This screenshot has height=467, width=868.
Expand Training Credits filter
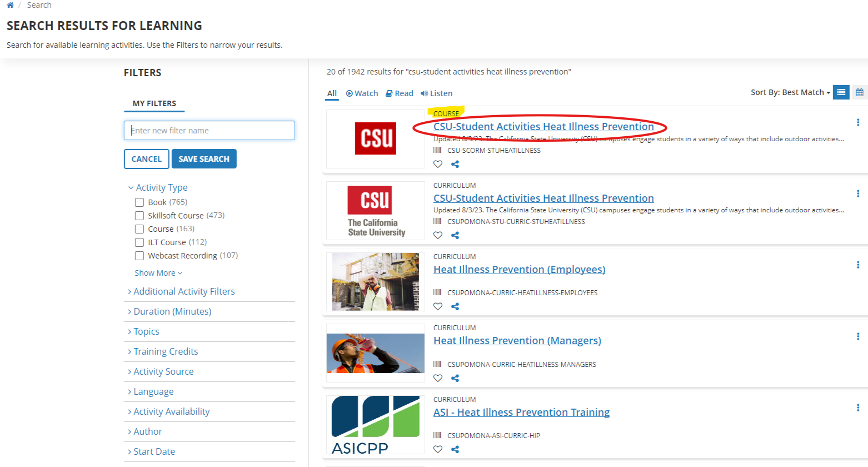click(x=163, y=351)
